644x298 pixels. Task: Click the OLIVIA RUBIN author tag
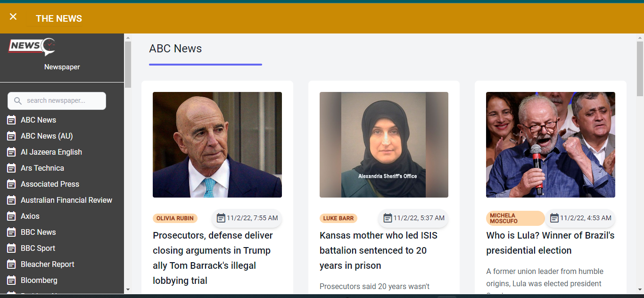click(x=175, y=218)
